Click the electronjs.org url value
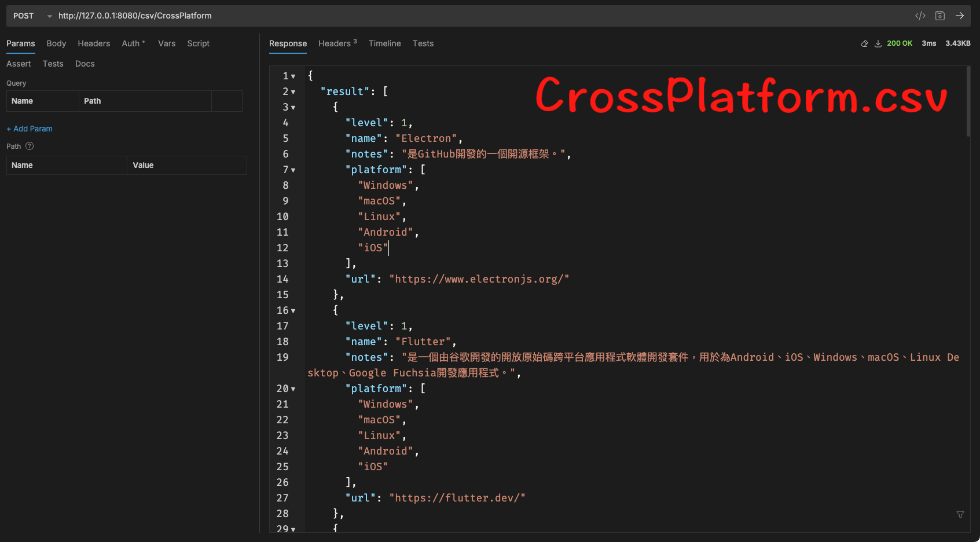Viewport: 980px width, 542px height. pyautogui.click(x=479, y=279)
